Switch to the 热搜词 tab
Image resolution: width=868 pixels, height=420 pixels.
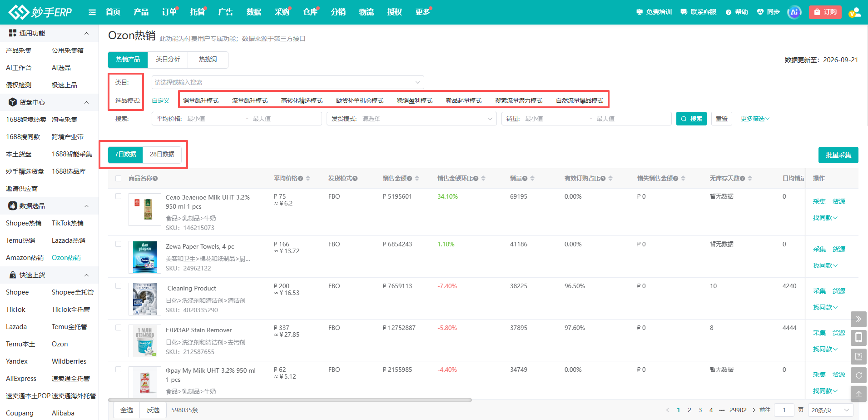(208, 60)
